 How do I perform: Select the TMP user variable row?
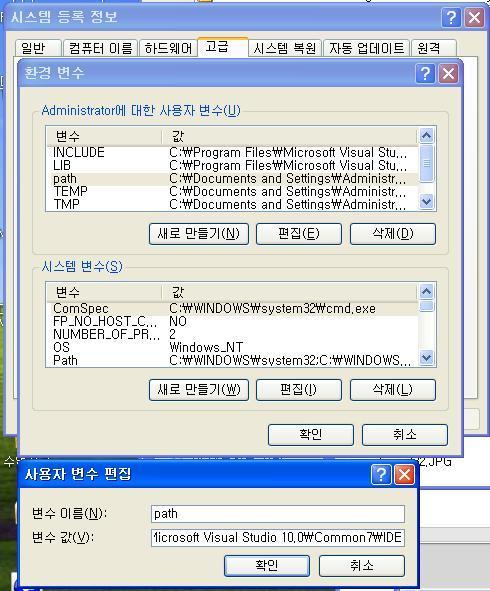click(x=232, y=204)
